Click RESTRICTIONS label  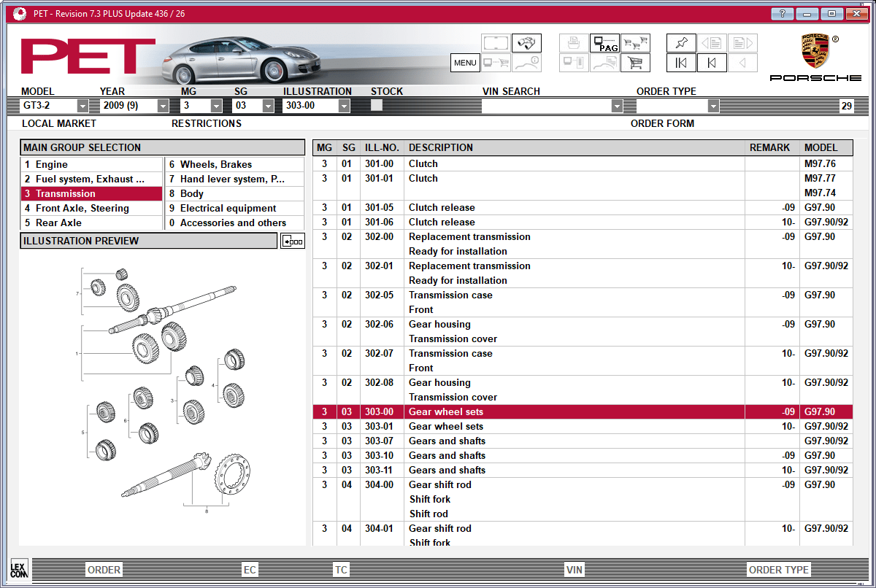click(x=207, y=124)
